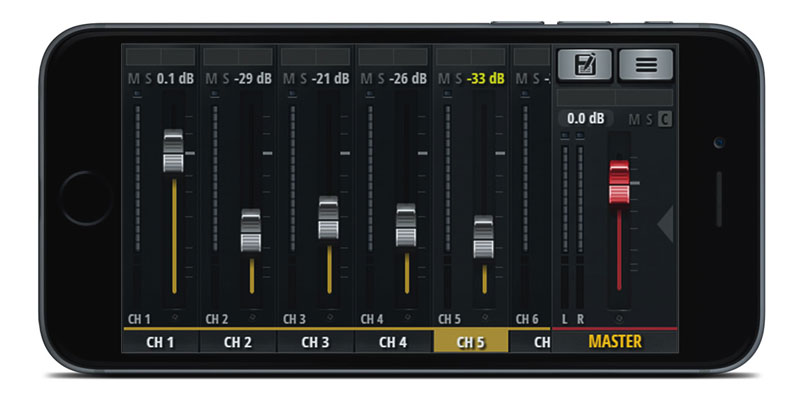Mute channel 1 with its M button
The width and height of the screenshot is (800, 401).
(133, 79)
